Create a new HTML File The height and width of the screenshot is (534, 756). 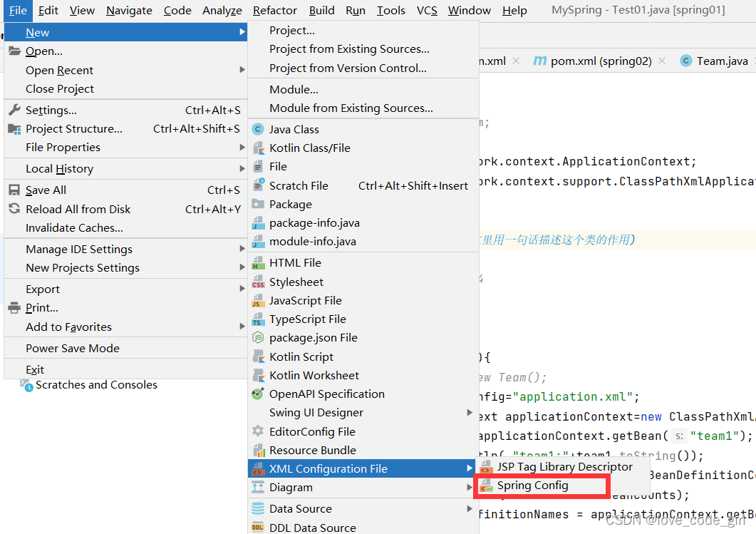point(296,262)
